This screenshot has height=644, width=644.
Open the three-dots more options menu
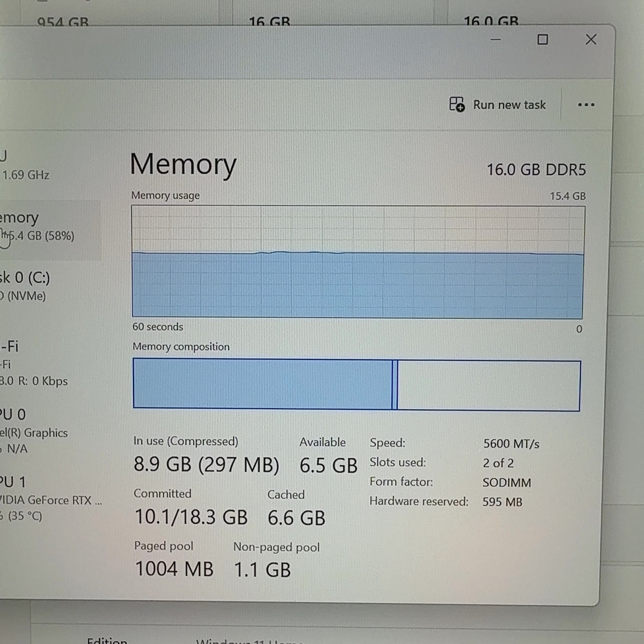[586, 105]
